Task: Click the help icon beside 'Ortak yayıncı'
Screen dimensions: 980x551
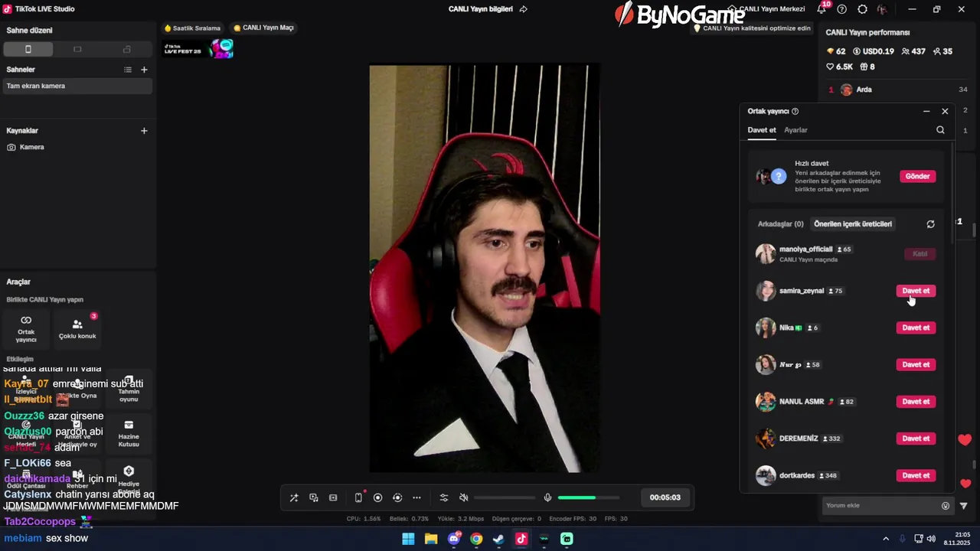Action: coord(795,111)
